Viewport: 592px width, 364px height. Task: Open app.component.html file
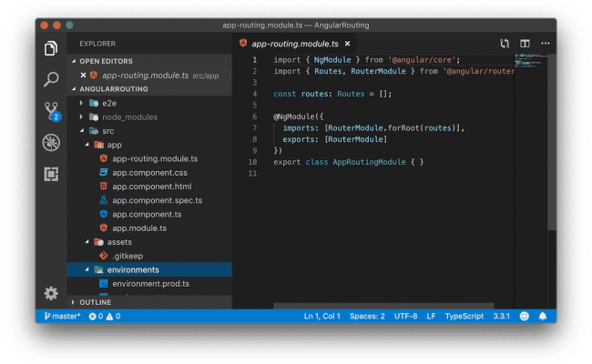point(152,187)
